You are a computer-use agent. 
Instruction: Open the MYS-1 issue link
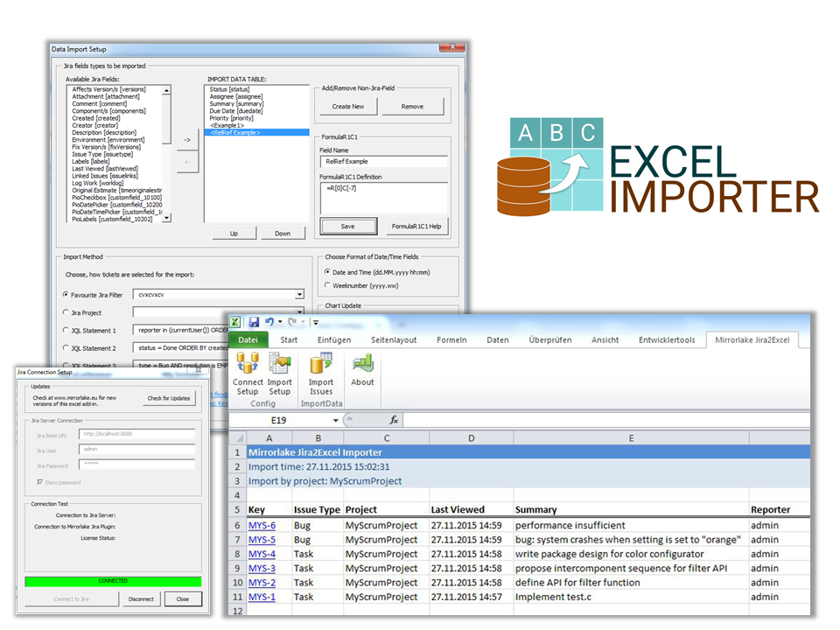[x=262, y=597]
